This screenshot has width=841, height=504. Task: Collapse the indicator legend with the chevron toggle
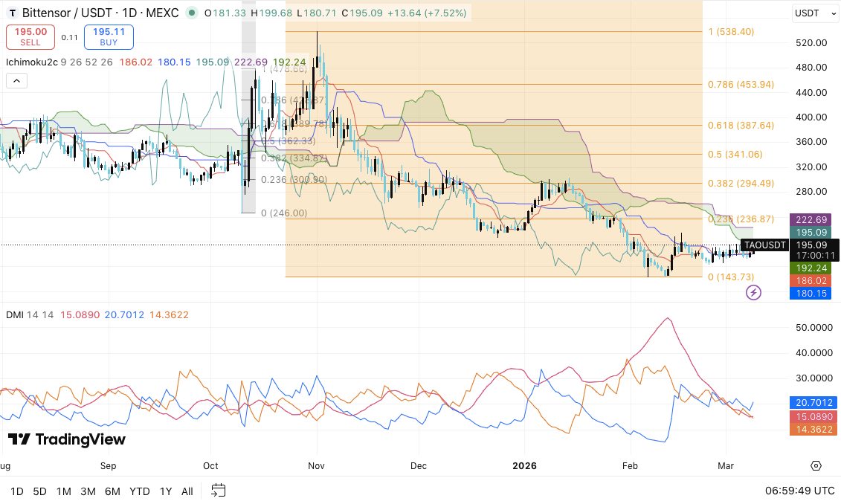[16, 80]
